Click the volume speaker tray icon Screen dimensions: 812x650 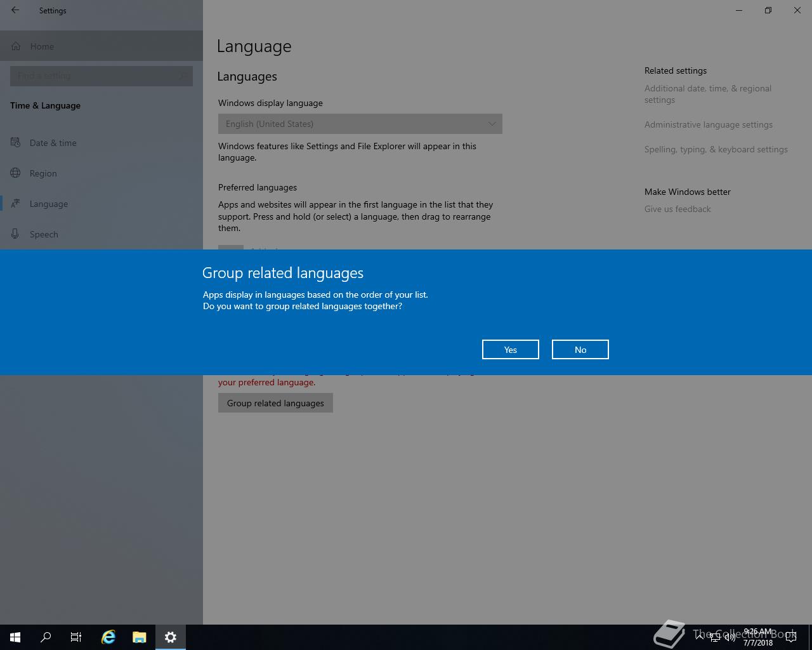coord(730,637)
